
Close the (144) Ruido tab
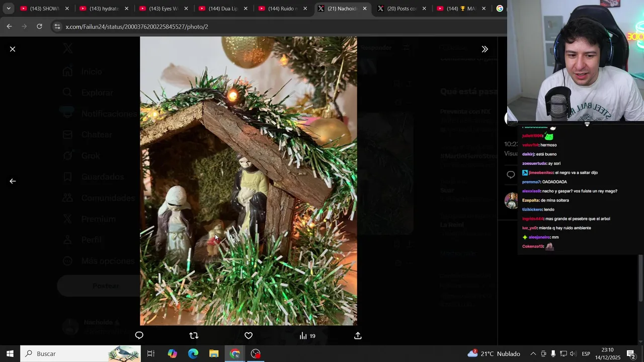click(305, 9)
